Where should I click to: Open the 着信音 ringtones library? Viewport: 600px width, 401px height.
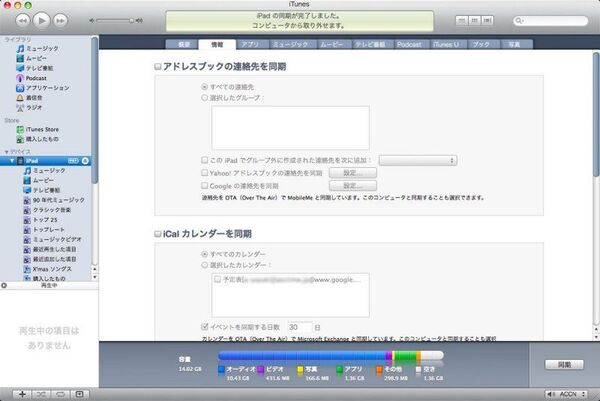click(29, 98)
